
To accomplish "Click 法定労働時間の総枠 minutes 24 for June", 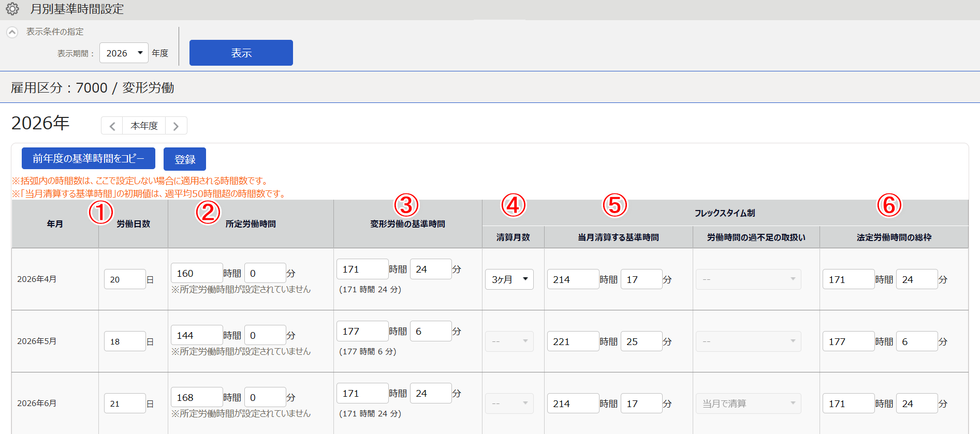I will click(917, 403).
